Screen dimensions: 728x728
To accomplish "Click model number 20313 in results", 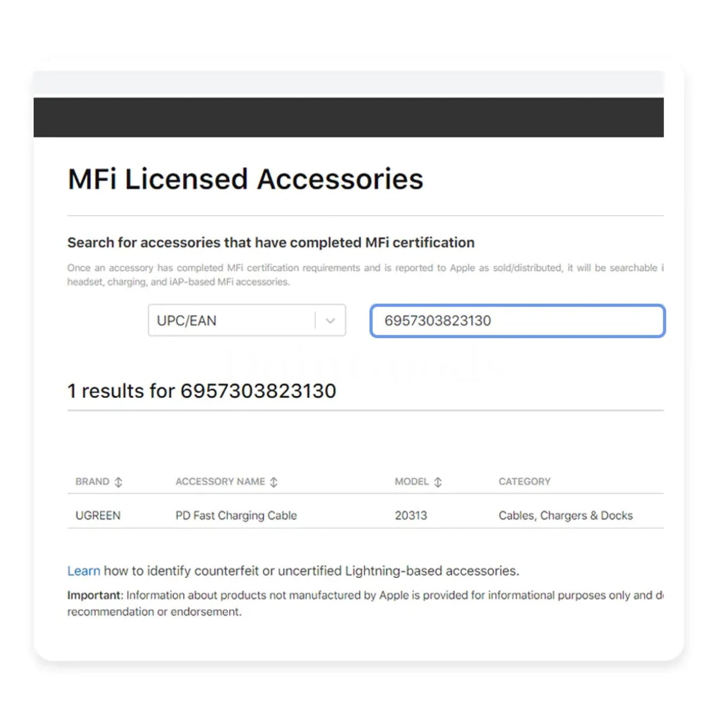I will point(411,515).
